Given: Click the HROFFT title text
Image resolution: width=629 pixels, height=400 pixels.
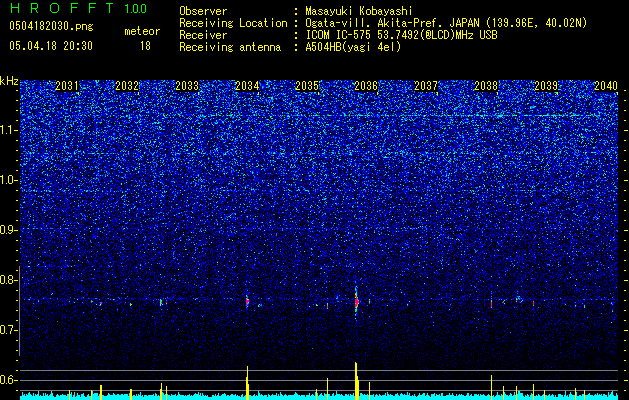Looking at the screenshot, I should click(62, 8).
